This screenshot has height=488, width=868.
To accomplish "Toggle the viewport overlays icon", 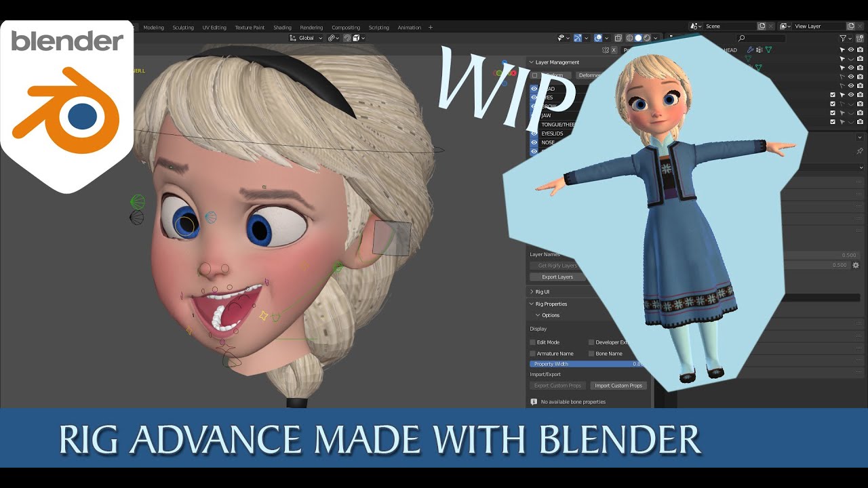I will [598, 38].
